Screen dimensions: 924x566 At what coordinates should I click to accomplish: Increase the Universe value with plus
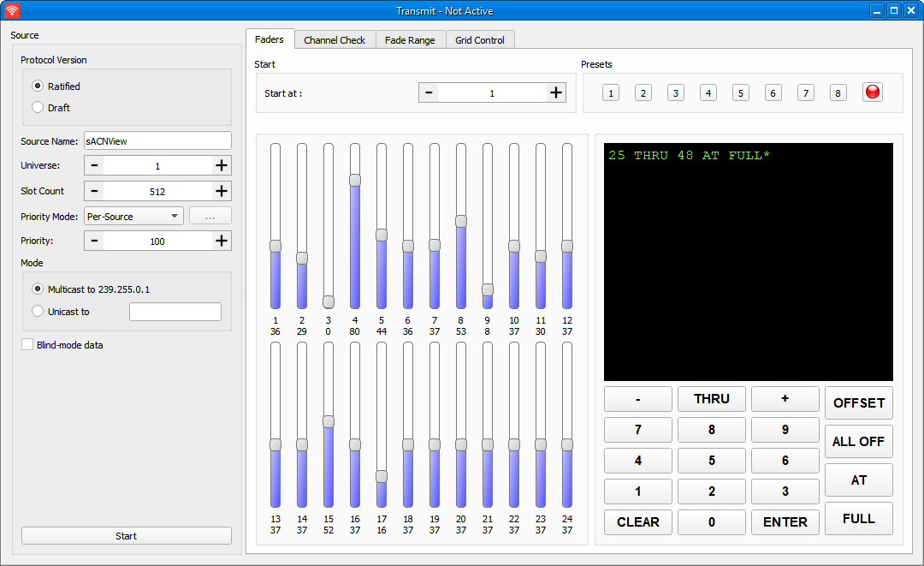point(222,166)
